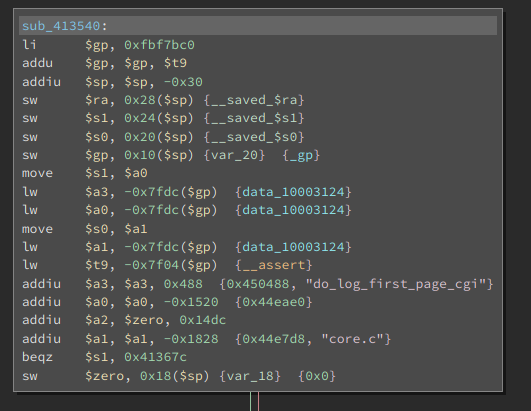Select the addu instruction mnemonic
The width and height of the screenshot is (531, 411).
pos(38,63)
